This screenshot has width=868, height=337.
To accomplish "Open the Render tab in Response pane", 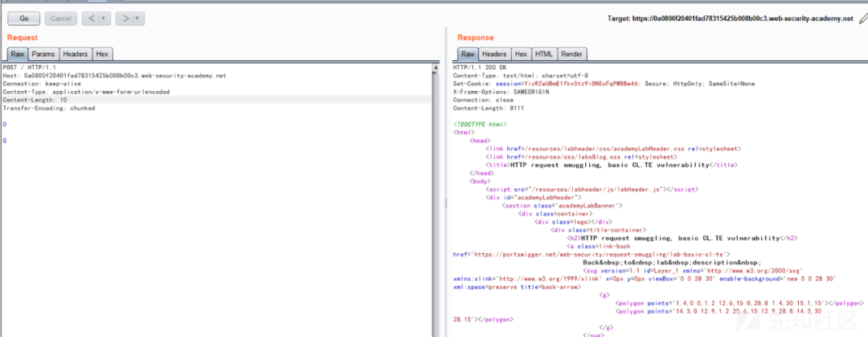I will point(572,54).
